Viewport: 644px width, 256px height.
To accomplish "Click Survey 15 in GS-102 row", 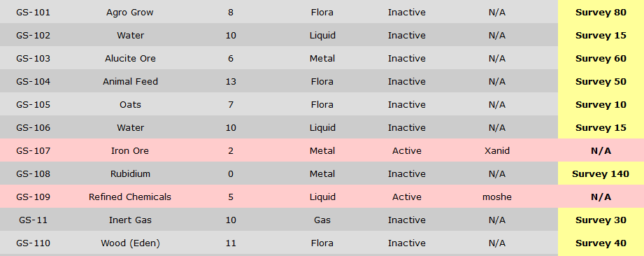I will pyautogui.click(x=601, y=36).
